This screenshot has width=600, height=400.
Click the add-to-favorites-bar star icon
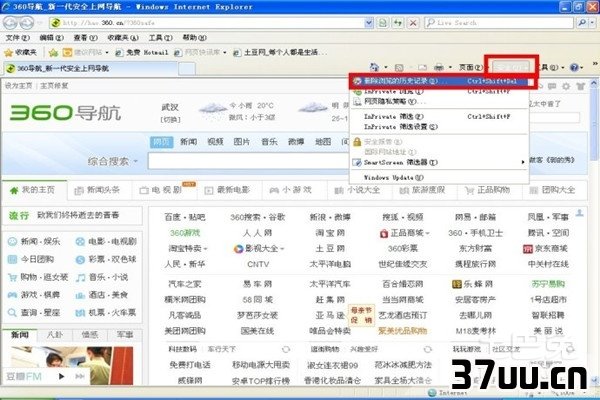click(x=53, y=52)
